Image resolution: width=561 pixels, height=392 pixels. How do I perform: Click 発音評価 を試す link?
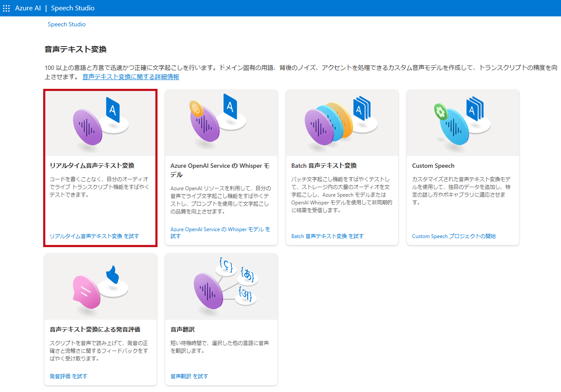(x=68, y=376)
